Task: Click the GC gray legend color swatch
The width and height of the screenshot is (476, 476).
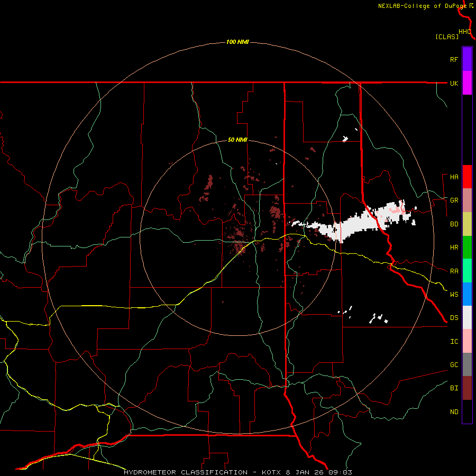Action: [x=467, y=364]
